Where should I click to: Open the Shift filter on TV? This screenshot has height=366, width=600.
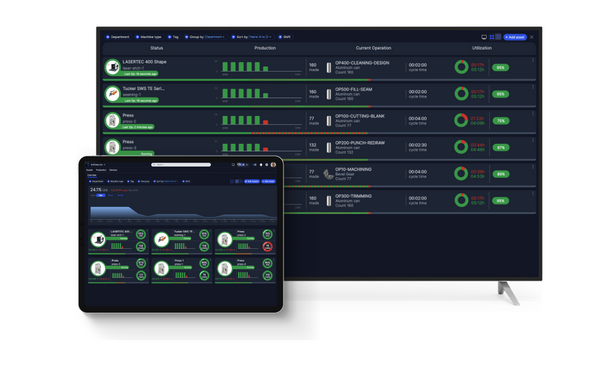285,37
